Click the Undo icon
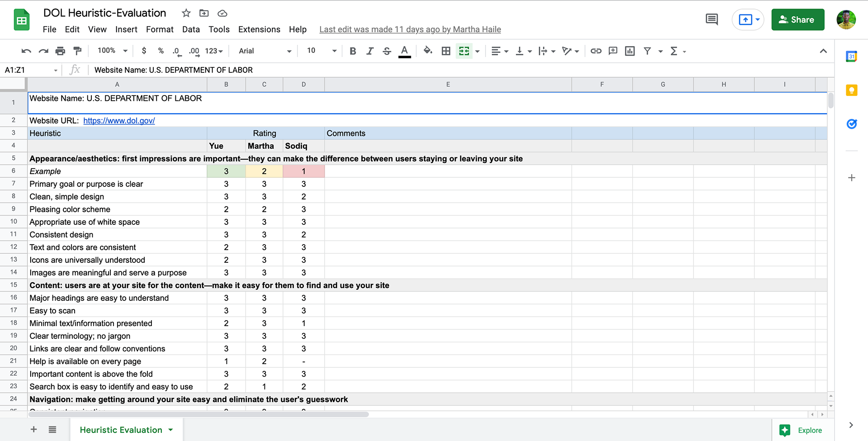Image resolution: width=868 pixels, height=441 pixels. (x=26, y=51)
